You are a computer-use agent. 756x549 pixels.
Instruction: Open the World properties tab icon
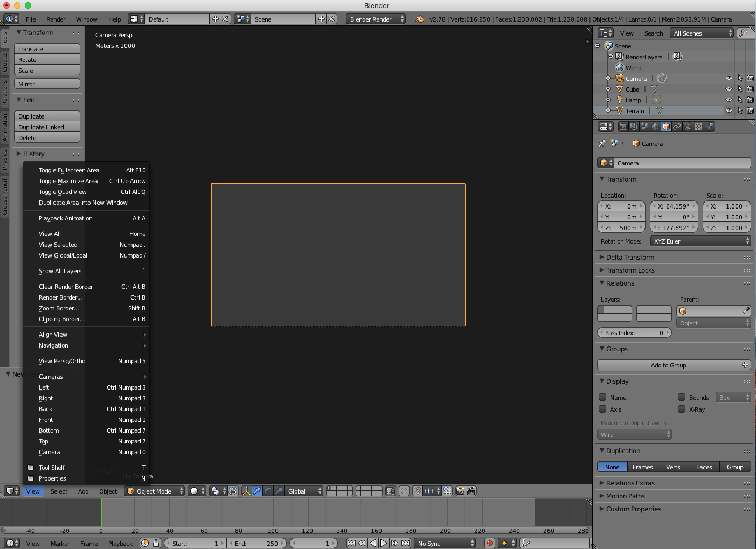tap(655, 127)
